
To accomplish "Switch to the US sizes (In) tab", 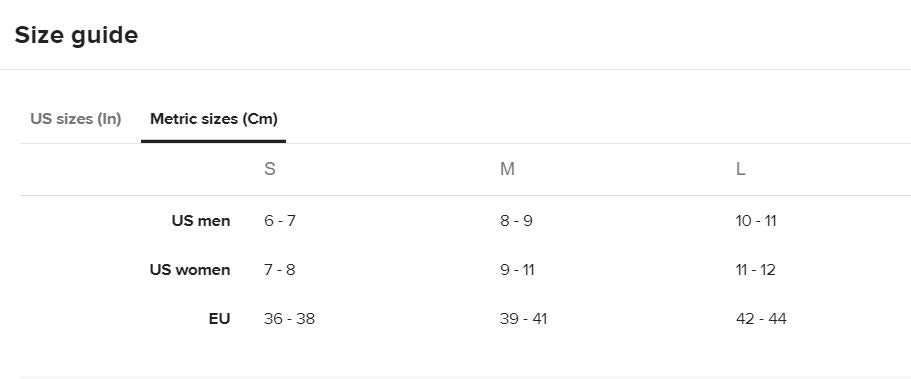I will [76, 119].
